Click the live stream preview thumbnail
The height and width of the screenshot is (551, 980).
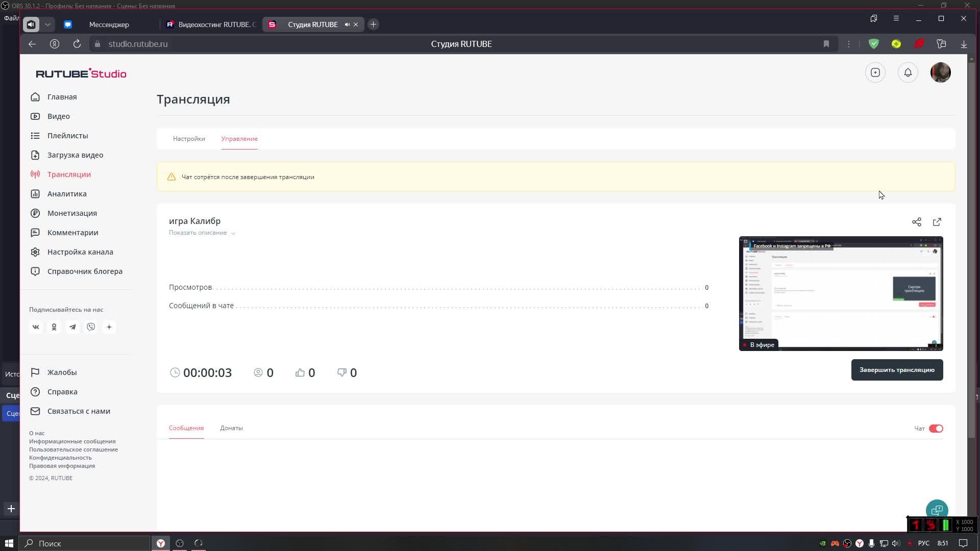point(841,293)
